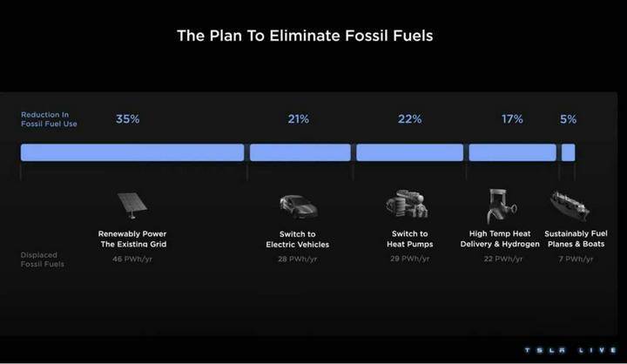Screen dimensions: 627x364
Task: Click 'High Temp Heat Delivery & Hydrogen' label
Action: click(500, 239)
